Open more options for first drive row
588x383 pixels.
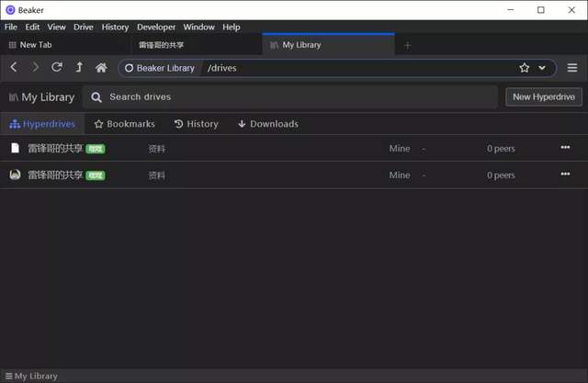click(566, 147)
